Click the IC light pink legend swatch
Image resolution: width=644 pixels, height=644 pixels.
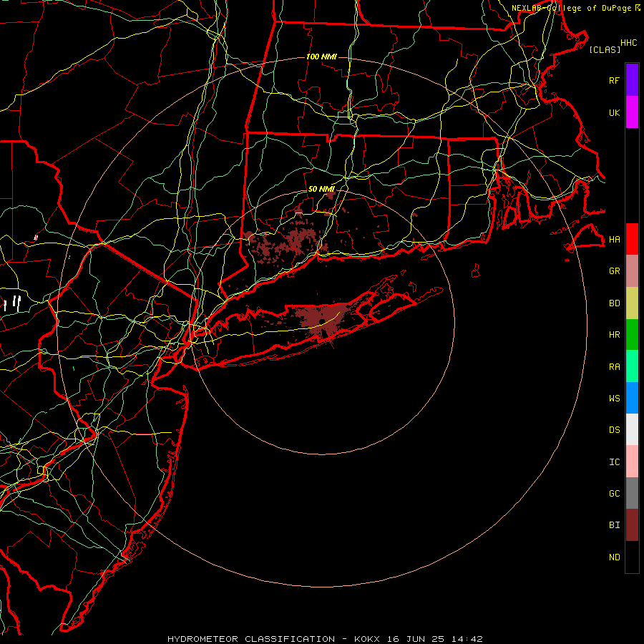632,462
